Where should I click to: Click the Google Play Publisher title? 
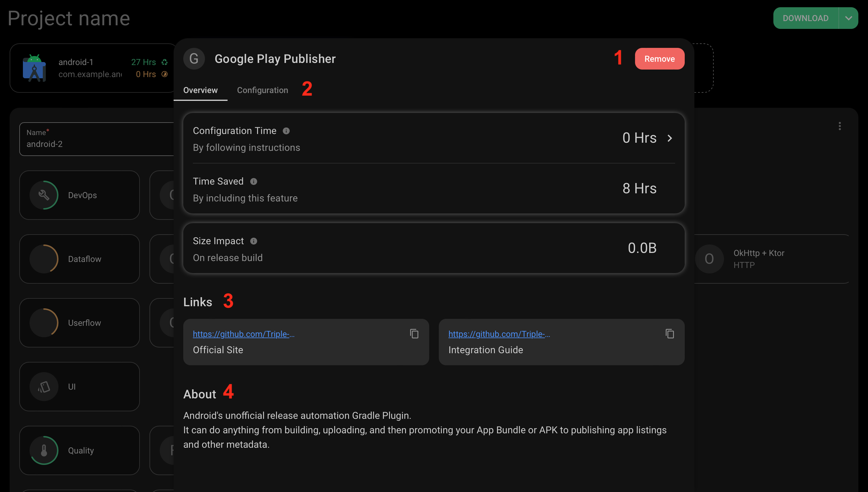click(275, 59)
